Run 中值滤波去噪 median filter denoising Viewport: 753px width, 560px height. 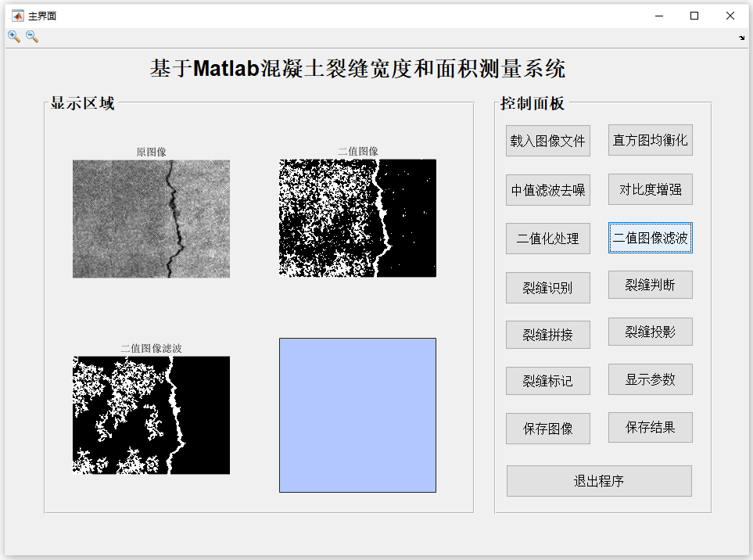pos(548,190)
